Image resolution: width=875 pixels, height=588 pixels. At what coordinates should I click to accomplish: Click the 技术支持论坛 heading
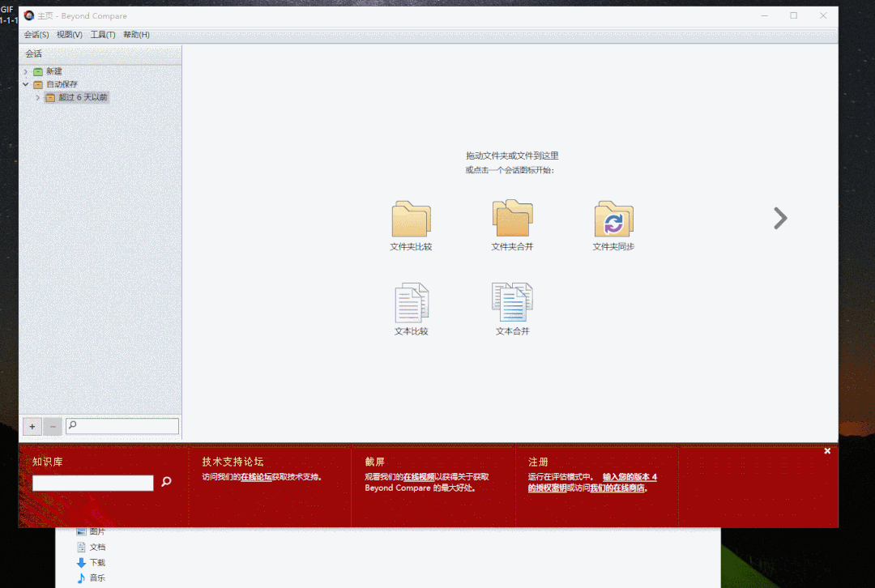tap(233, 462)
